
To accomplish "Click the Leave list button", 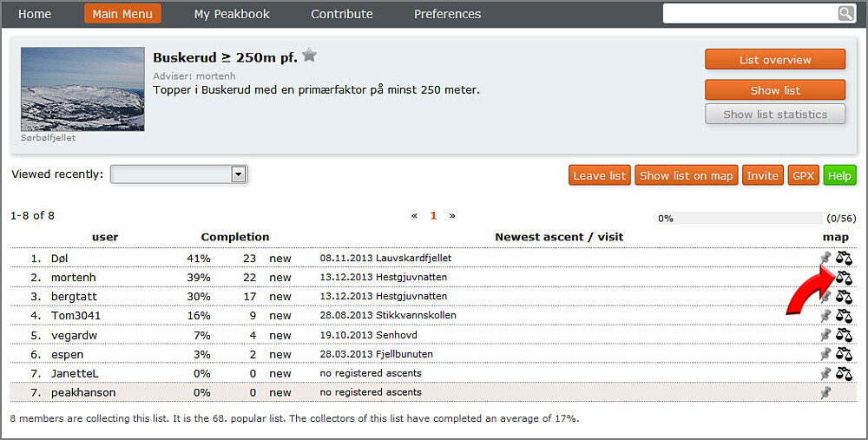I will pyautogui.click(x=599, y=175).
